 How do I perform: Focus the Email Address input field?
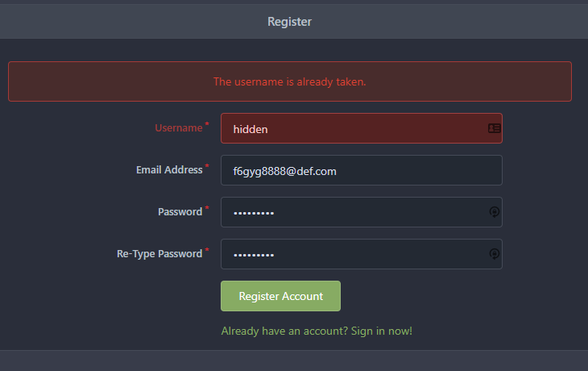pyautogui.click(x=362, y=170)
